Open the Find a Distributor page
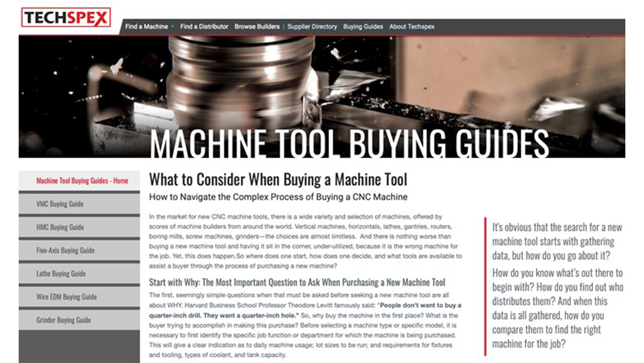The width and height of the screenshot is (644, 363). [x=204, y=27]
